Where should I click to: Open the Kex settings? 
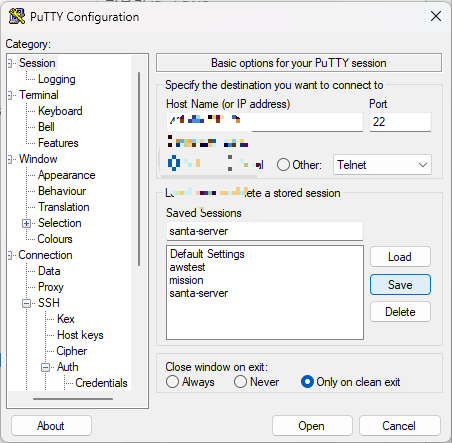[x=66, y=319]
